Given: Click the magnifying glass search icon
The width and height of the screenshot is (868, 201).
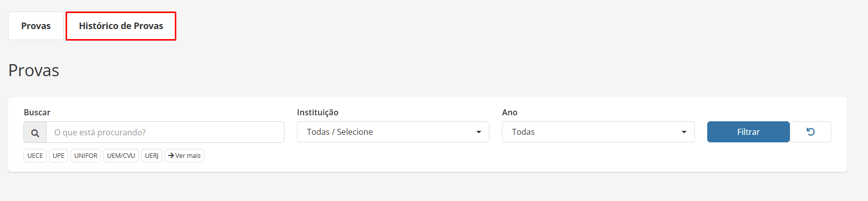Looking at the screenshot, I should (35, 133).
